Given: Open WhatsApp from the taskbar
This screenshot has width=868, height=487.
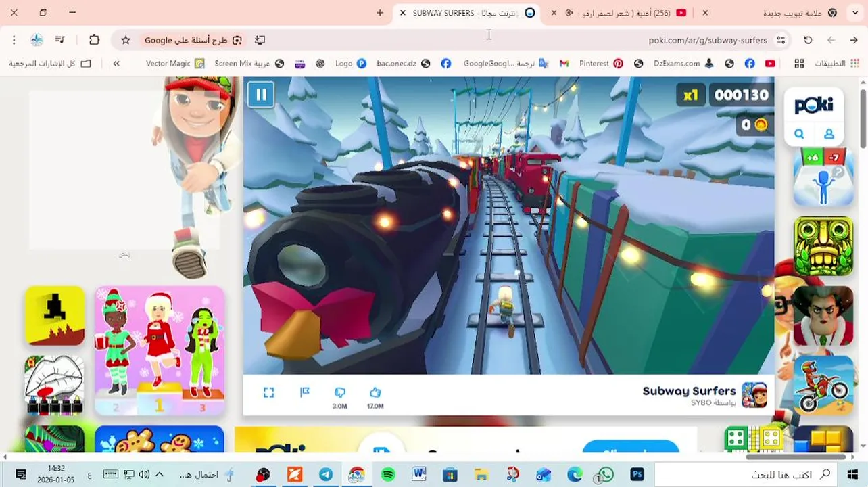Looking at the screenshot, I should (604, 475).
